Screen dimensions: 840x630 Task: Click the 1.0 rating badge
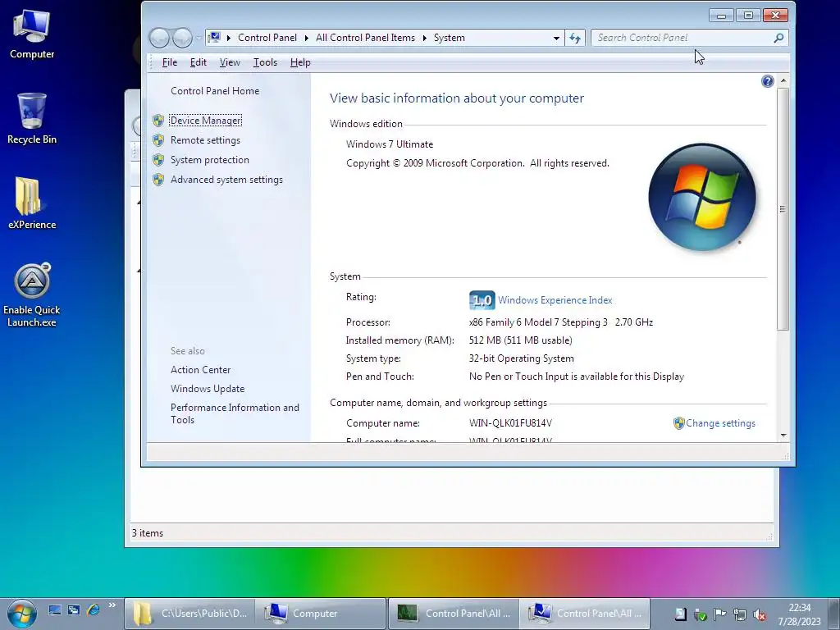[x=482, y=300]
